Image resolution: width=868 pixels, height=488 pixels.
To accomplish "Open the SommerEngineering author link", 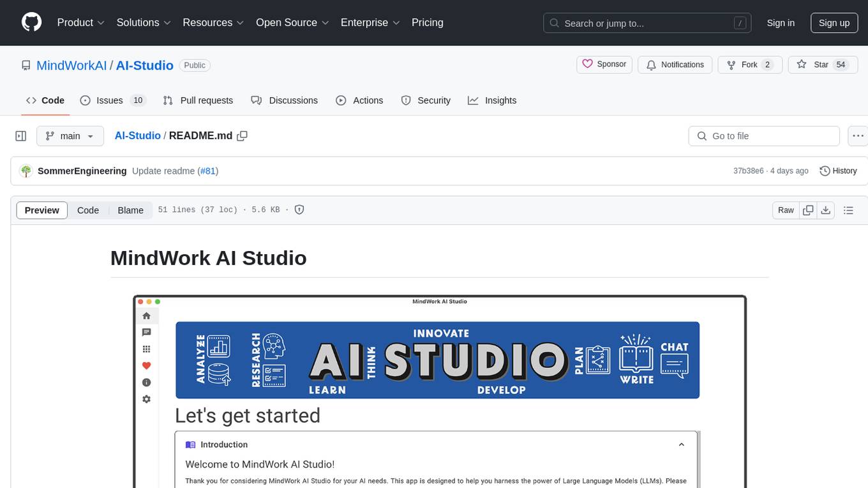I will [x=82, y=171].
